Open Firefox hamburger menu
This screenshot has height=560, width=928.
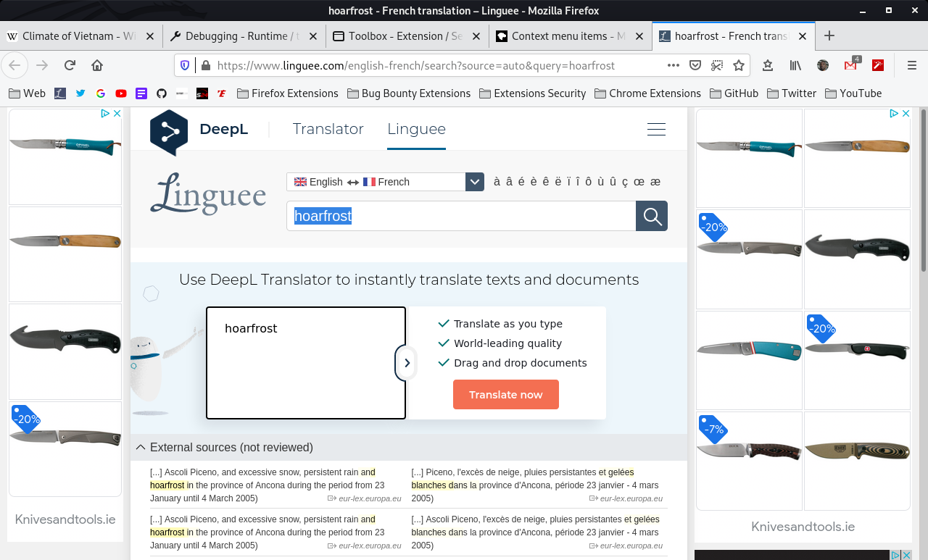pos(912,65)
